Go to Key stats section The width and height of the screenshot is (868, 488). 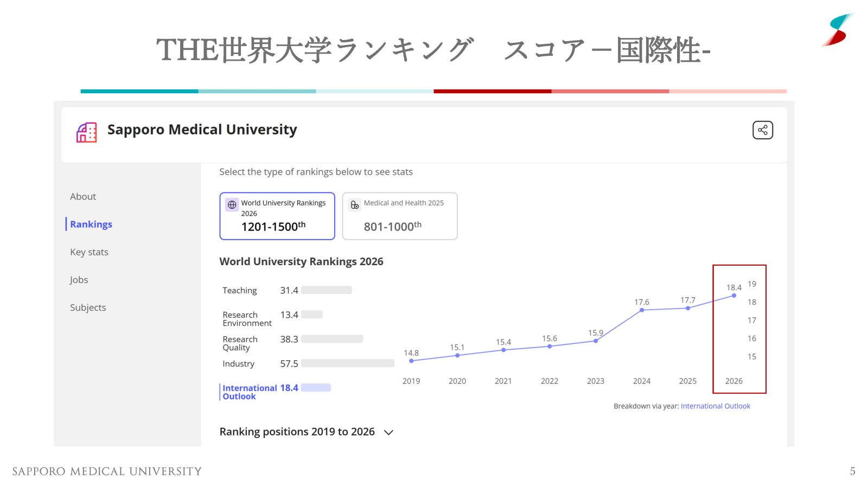tap(89, 252)
